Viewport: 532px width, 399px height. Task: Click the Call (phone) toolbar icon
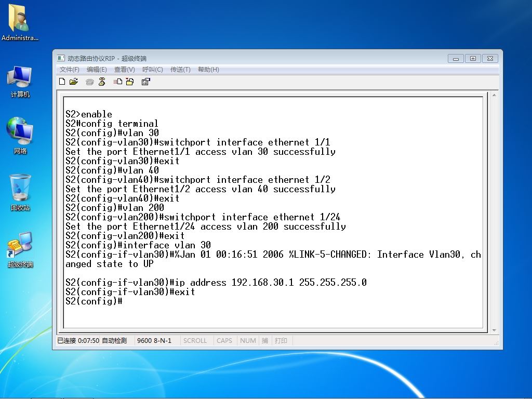[x=89, y=82]
